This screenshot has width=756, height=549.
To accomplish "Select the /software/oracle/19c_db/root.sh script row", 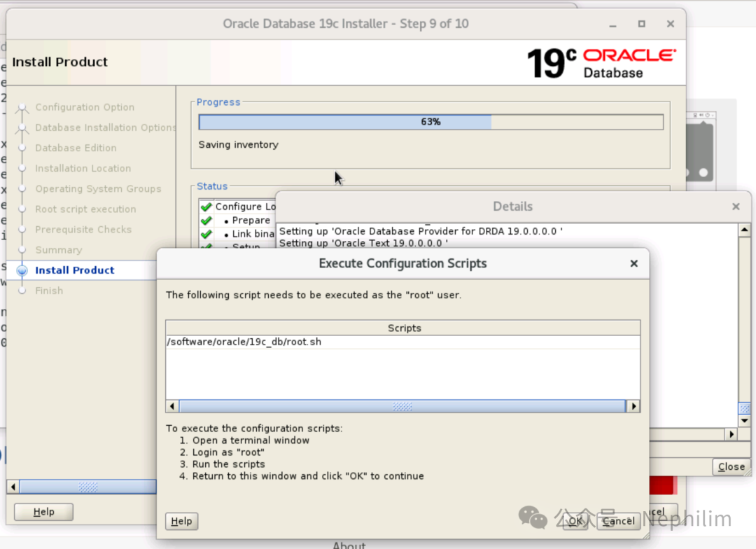I will tap(403, 342).
